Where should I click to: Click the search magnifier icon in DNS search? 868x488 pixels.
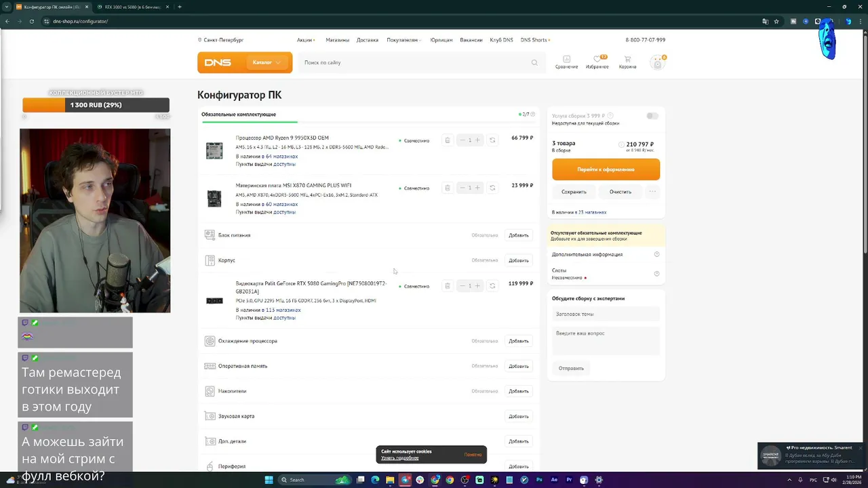(534, 62)
